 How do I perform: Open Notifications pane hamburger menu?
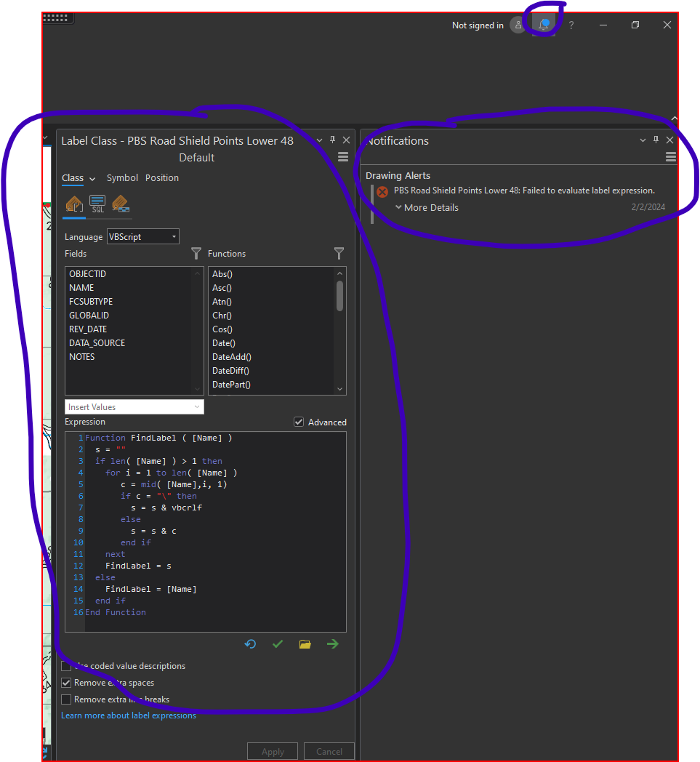pos(671,157)
